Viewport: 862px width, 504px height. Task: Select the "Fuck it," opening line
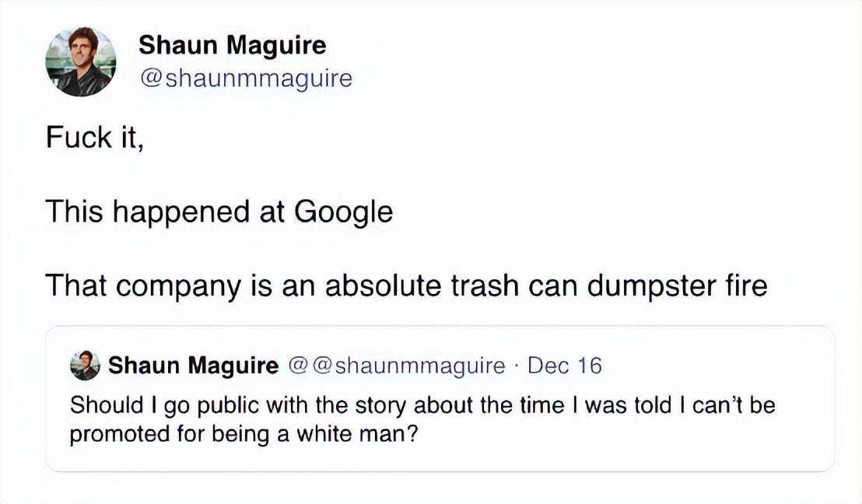[94, 138]
